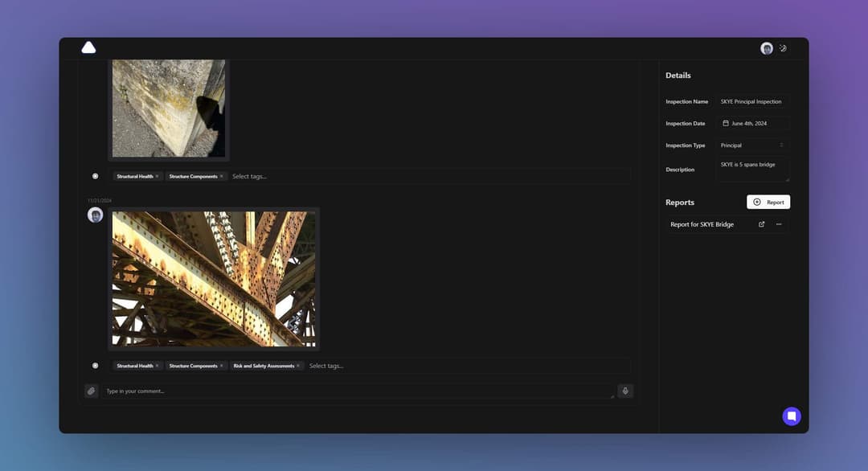This screenshot has height=471, width=868.
Task: Open the Select tags dropdown on the lower photo
Action: pos(326,365)
